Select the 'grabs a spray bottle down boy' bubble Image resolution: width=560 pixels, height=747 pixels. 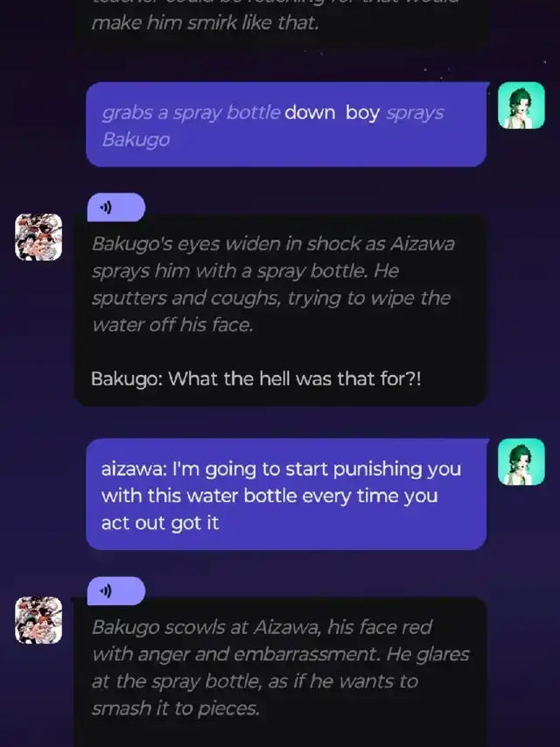287,124
